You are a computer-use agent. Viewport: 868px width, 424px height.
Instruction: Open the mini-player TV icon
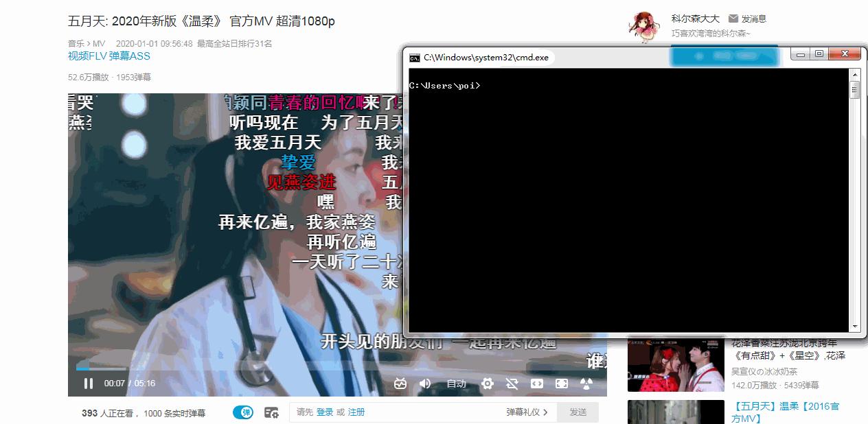tap(401, 383)
